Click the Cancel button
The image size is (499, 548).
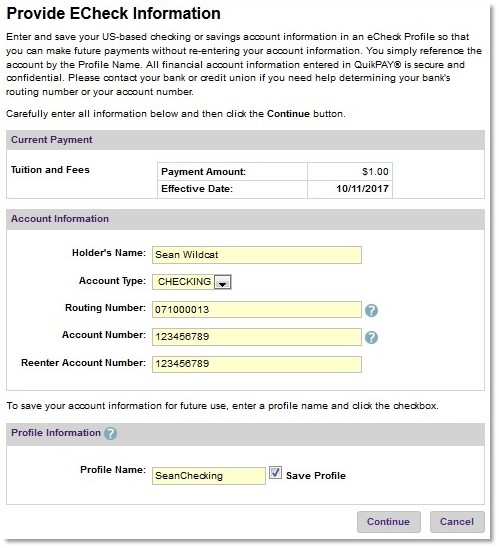(x=457, y=522)
